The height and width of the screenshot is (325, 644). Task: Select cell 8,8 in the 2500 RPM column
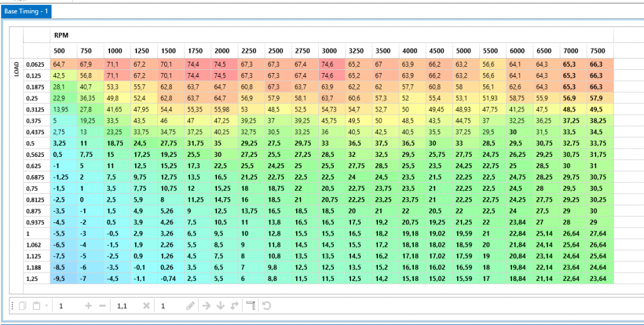coord(278,278)
